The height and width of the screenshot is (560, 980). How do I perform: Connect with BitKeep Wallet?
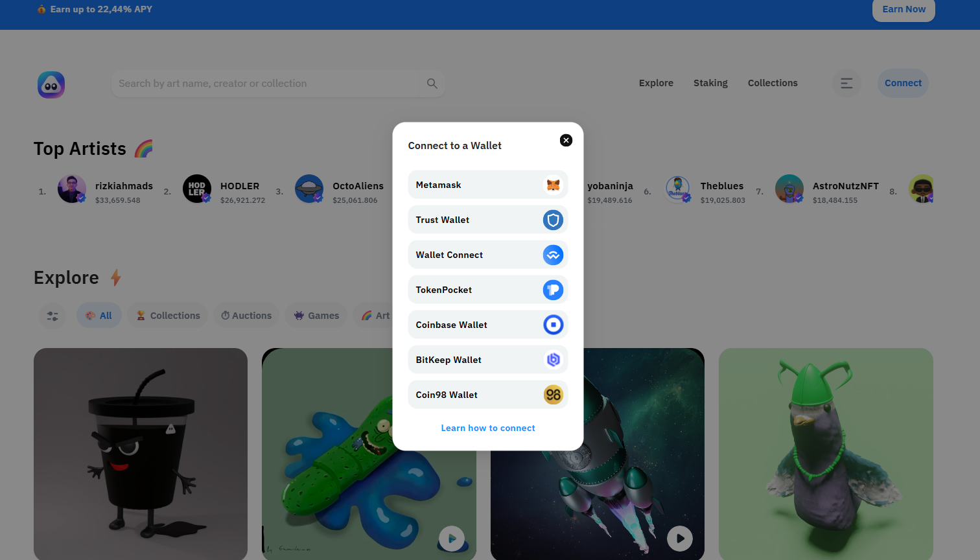point(487,360)
